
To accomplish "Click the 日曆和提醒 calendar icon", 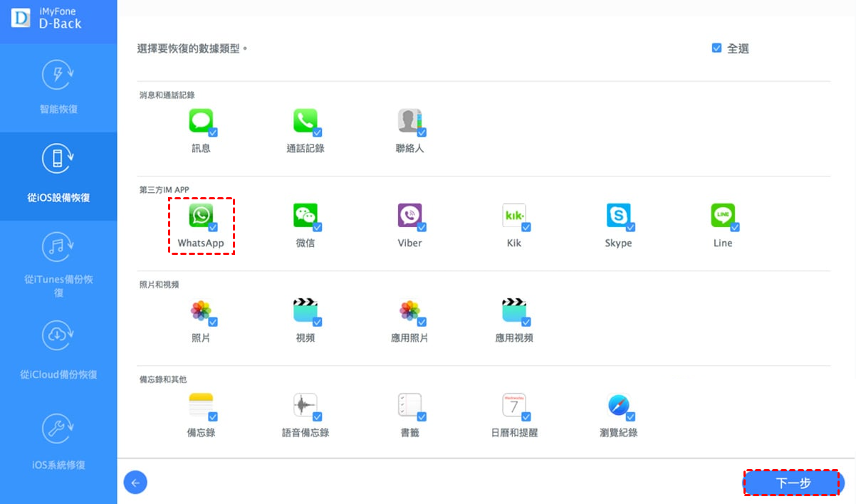I will tap(513, 405).
